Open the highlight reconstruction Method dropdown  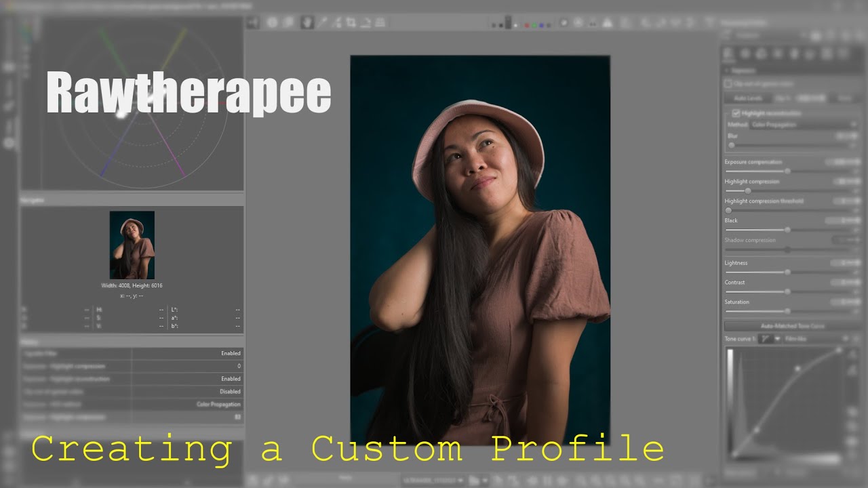803,125
